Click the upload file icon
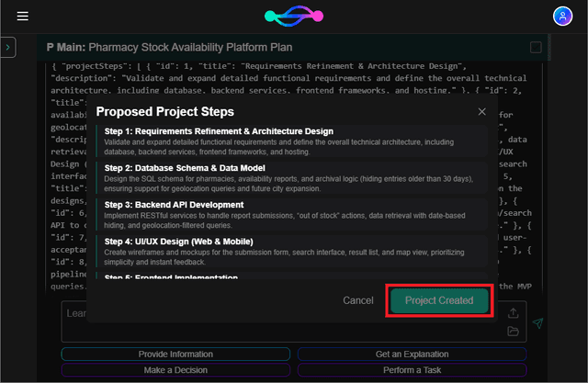The height and width of the screenshot is (383, 588). [x=513, y=313]
